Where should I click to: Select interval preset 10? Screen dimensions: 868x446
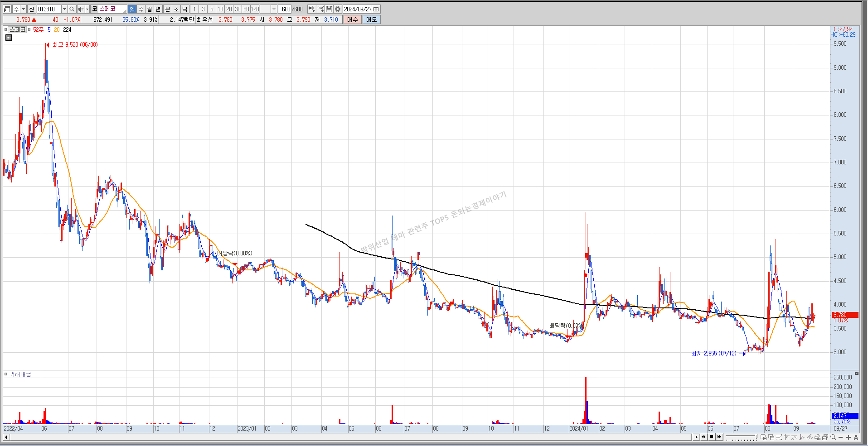pyautogui.click(x=220, y=9)
